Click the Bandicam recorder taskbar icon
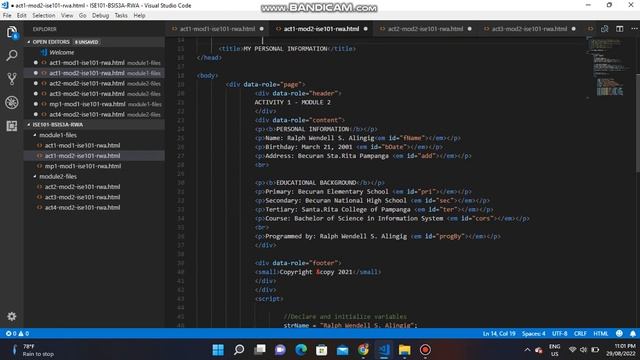This screenshot has width=640, height=360. click(x=425, y=350)
